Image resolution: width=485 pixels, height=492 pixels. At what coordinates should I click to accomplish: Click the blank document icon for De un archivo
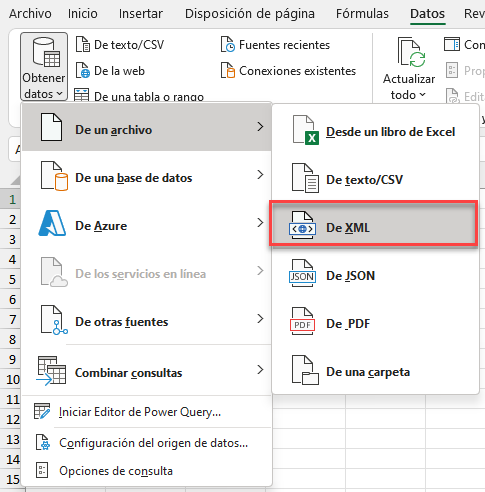pos(51,127)
